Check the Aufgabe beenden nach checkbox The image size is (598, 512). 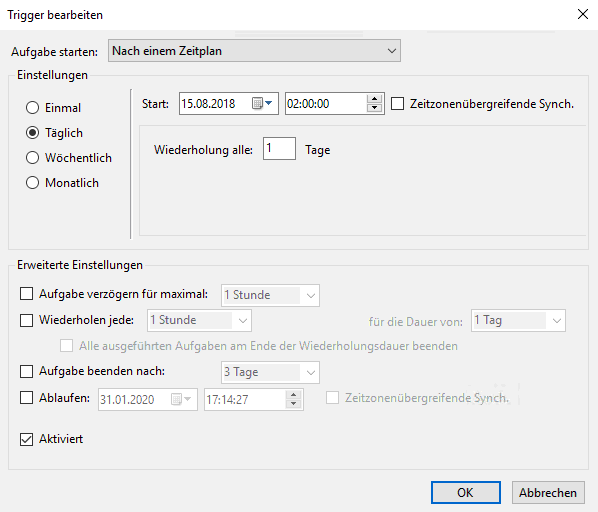pyautogui.click(x=26, y=371)
